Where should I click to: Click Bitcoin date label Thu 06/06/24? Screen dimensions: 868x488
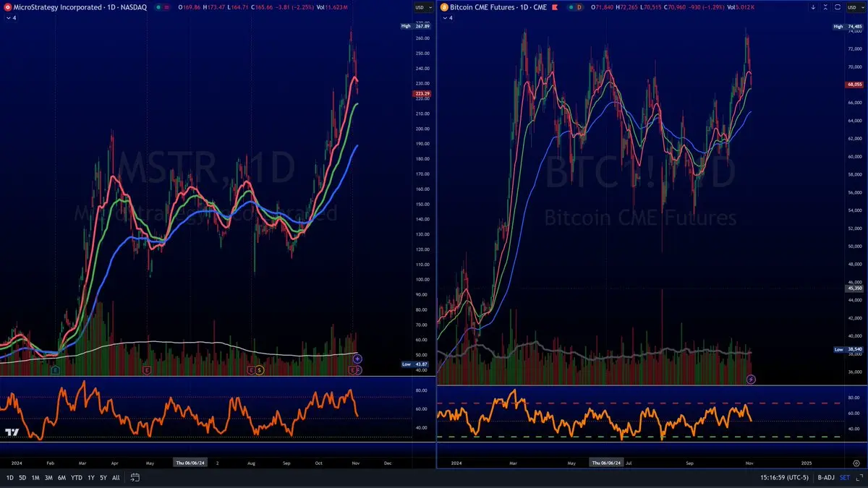click(x=606, y=461)
